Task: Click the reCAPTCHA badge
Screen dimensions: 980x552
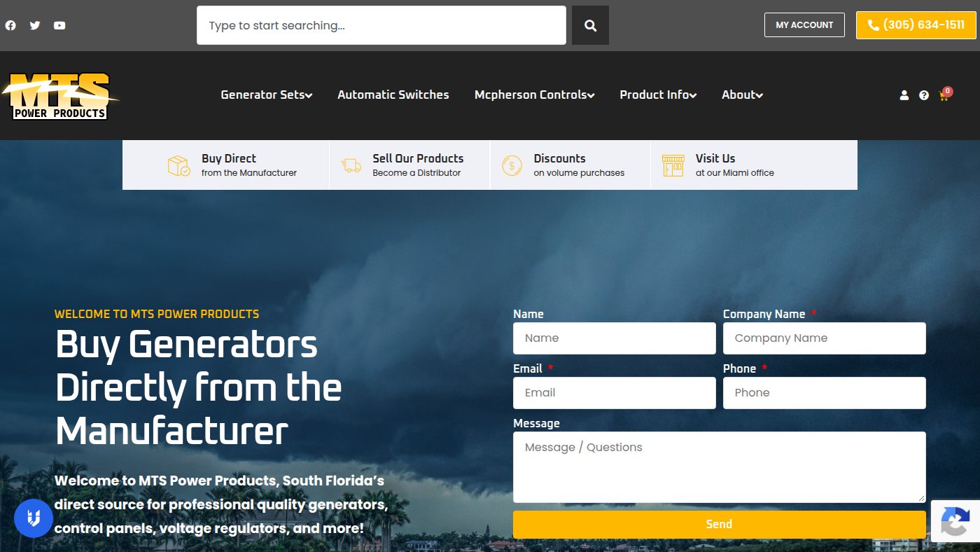Action: pyautogui.click(x=955, y=521)
